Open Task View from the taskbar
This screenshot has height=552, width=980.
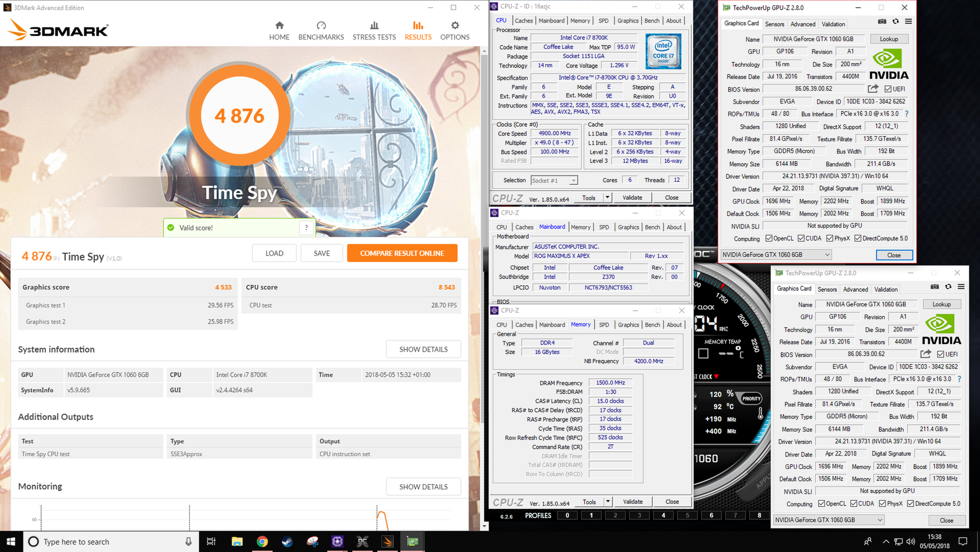[211, 542]
